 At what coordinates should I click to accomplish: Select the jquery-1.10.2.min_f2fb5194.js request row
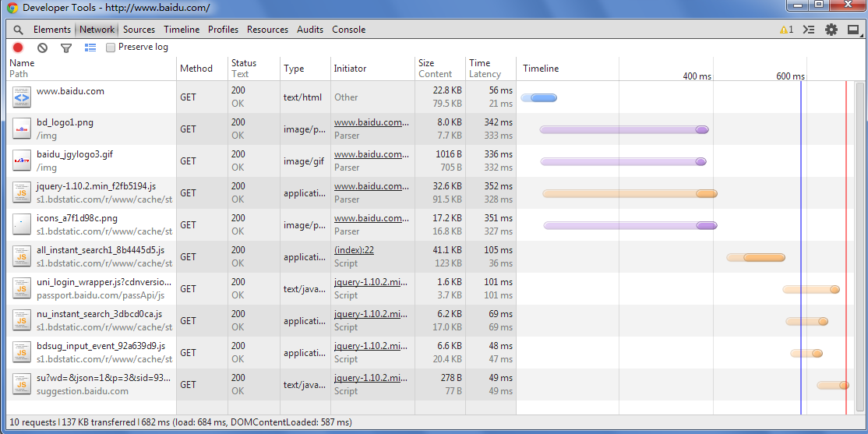point(96,186)
